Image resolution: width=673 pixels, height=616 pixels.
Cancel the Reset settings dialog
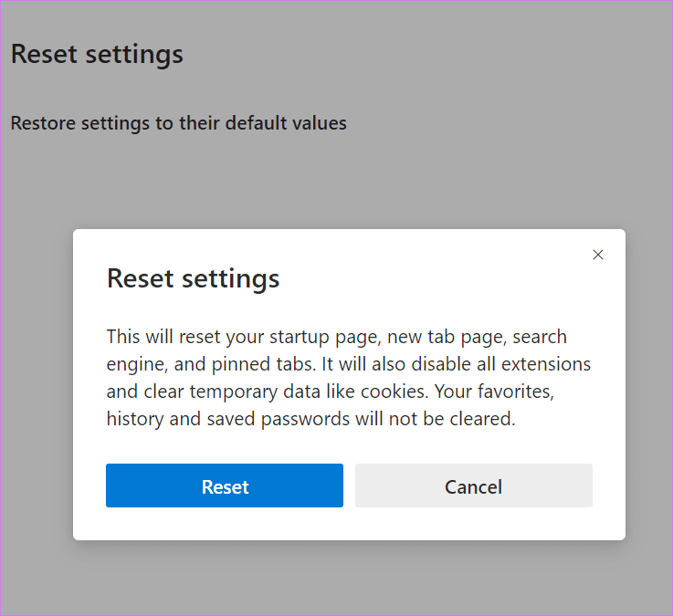coord(473,485)
